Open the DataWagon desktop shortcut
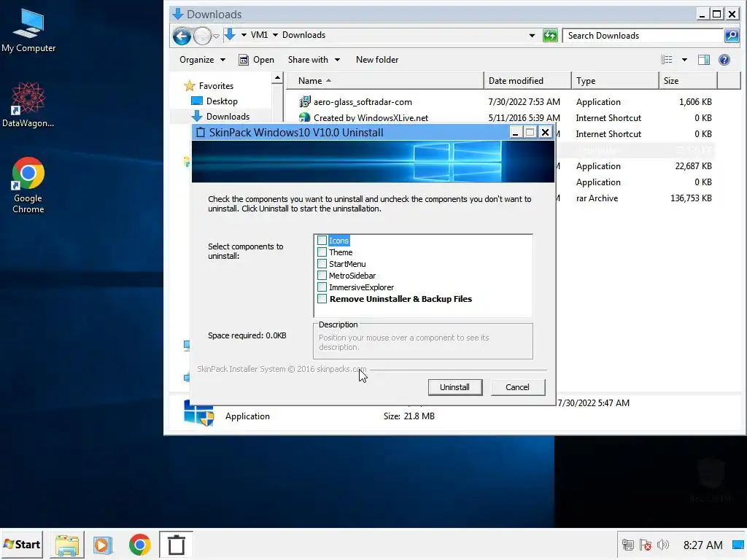The image size is (747, 560). (28, 105)
